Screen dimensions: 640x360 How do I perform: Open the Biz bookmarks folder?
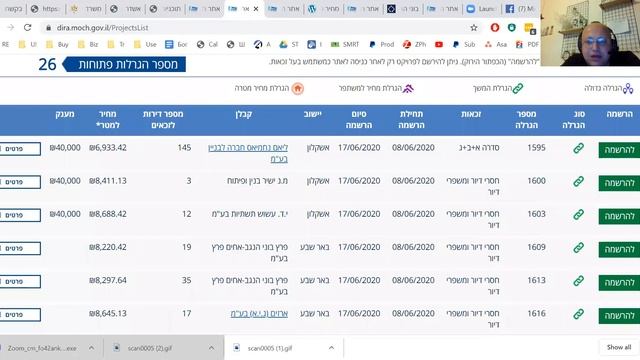[x=88, y=44]
